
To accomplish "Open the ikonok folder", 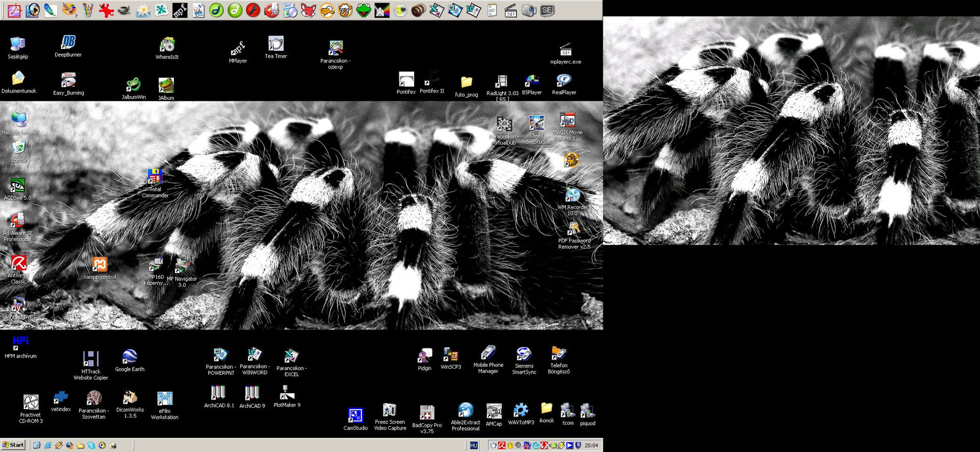I will tap(546, 413).
